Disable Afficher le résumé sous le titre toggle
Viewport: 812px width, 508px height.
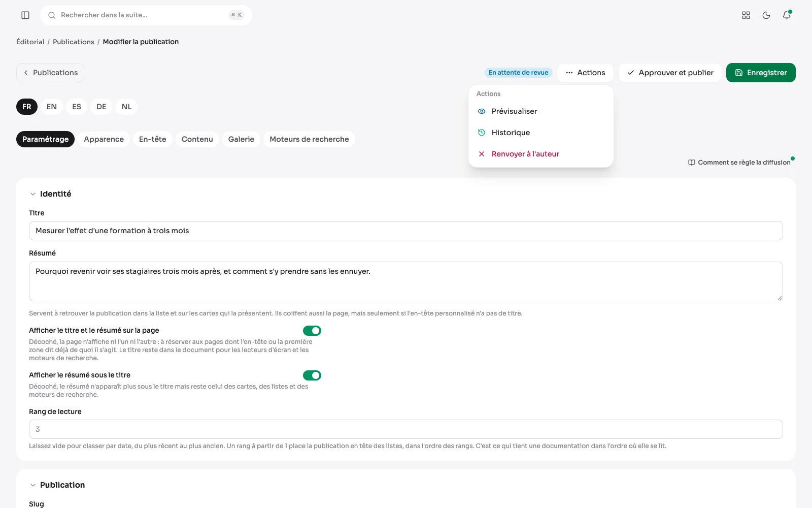click(312, 375)
